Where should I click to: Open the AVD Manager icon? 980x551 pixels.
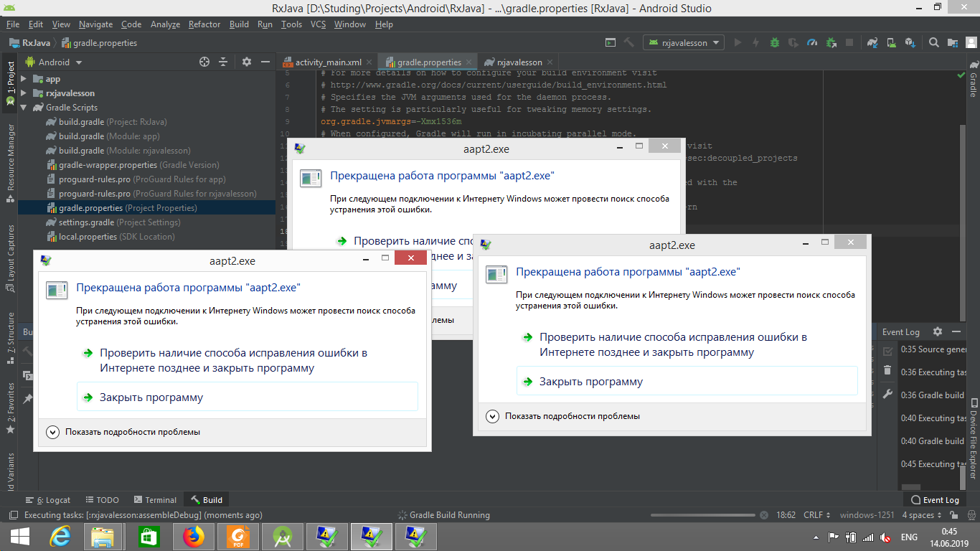click(890, 42)
